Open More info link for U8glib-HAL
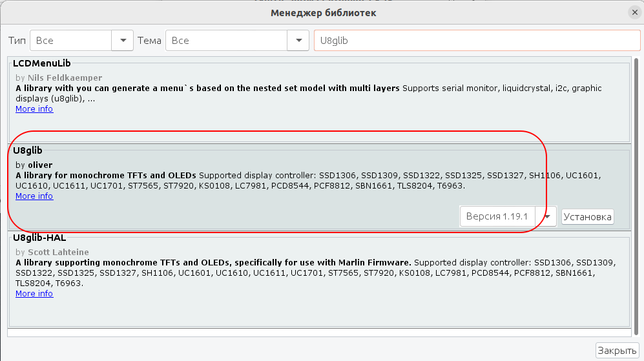Viewport: 644px width, 361px height. 34,293
